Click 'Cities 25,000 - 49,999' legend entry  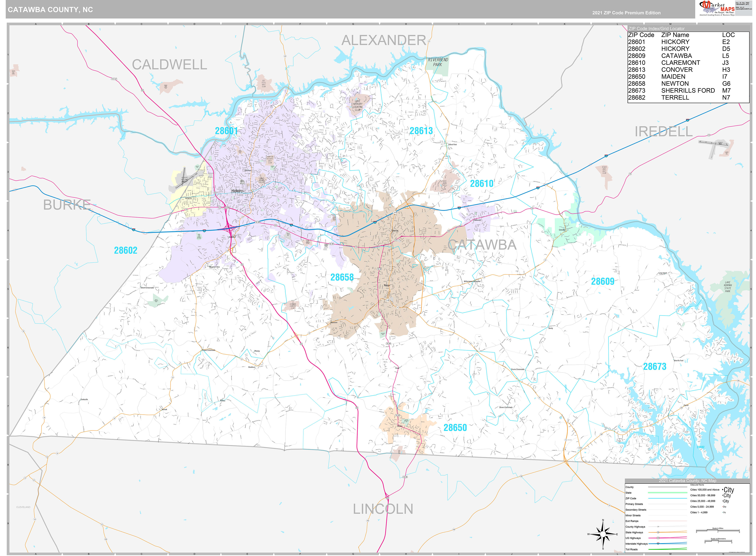click(703, 501)
